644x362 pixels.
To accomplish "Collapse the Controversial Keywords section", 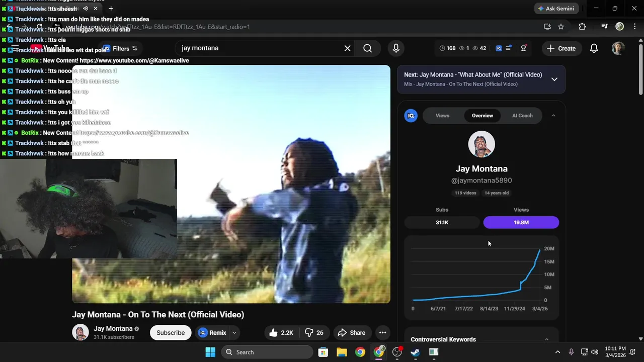I will (547, 339).
